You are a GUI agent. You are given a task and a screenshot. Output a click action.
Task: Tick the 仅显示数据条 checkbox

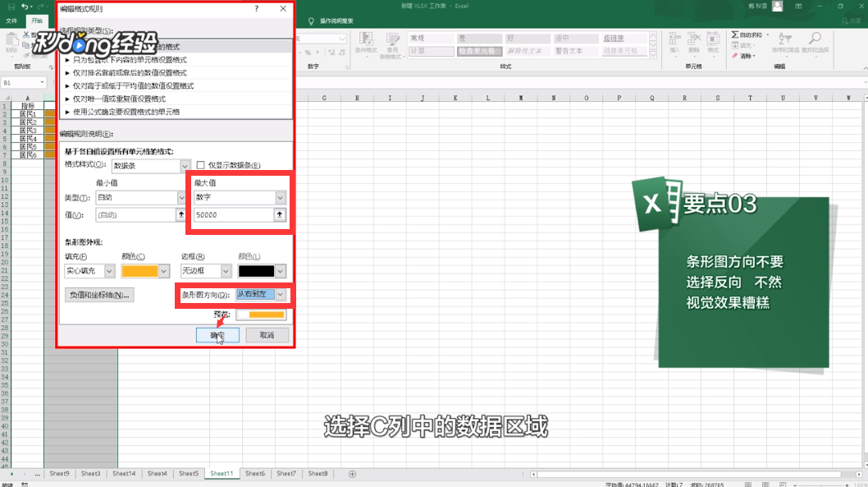(200, 165)
